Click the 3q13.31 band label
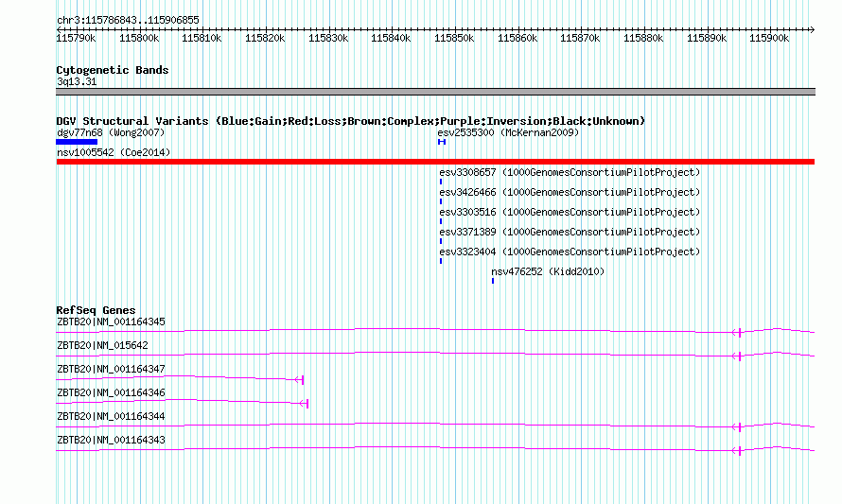This screenshot has height=504, width=842. [77, 81]
